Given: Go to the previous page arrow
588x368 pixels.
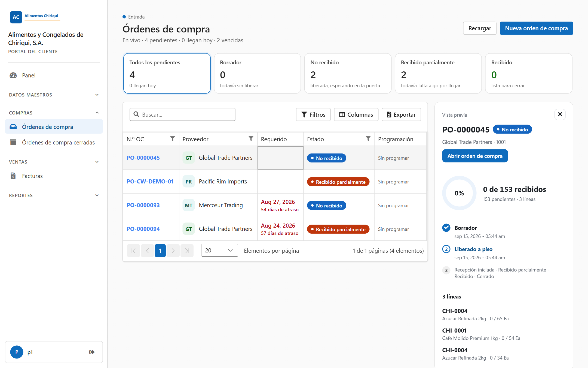Looking at the screenshot, I should pos(147,251).
